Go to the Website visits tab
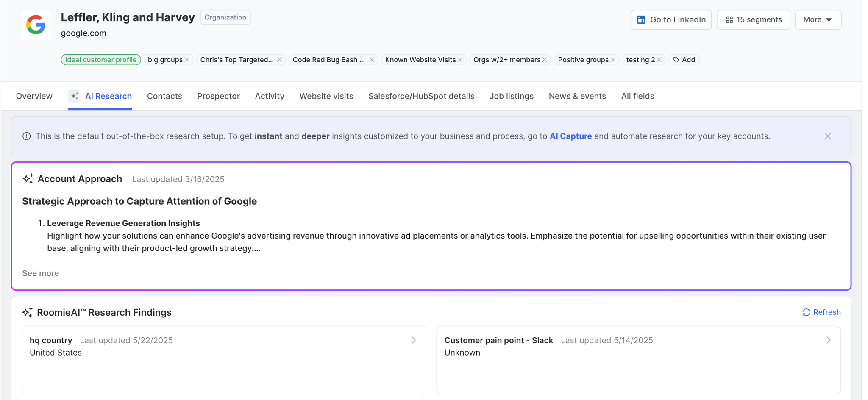 326,96
